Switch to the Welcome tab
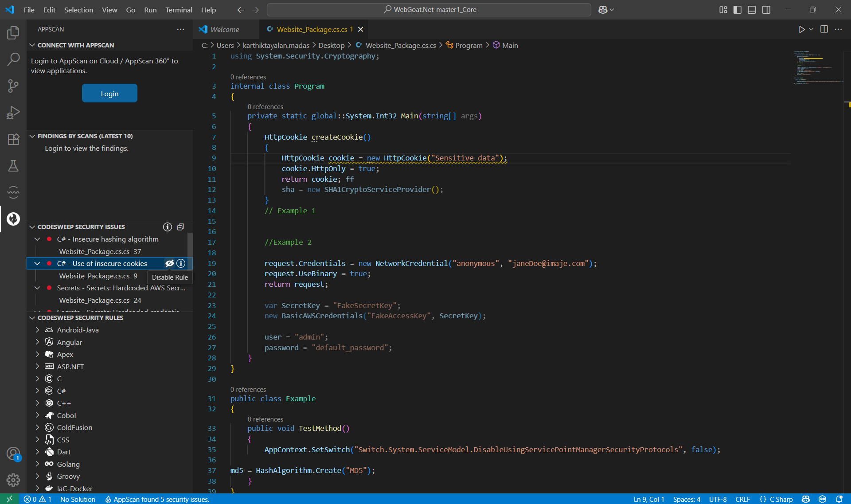 [225, 29]
